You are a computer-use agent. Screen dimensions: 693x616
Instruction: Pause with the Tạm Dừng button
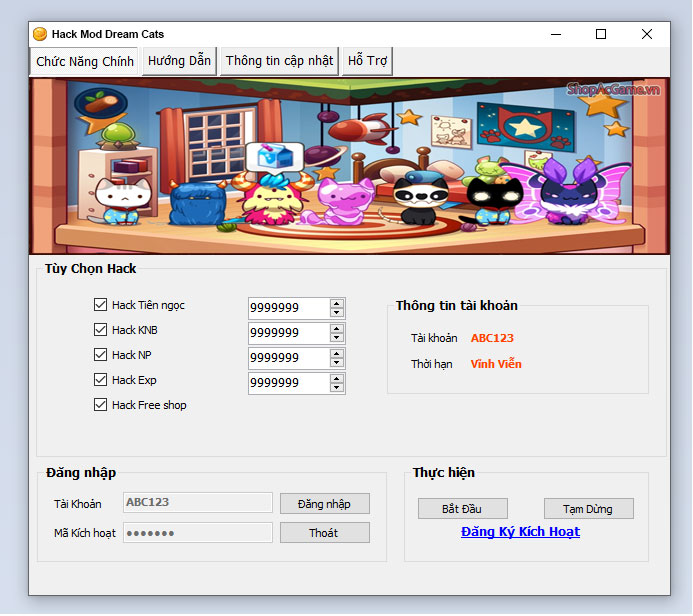(x=588, y=509)
